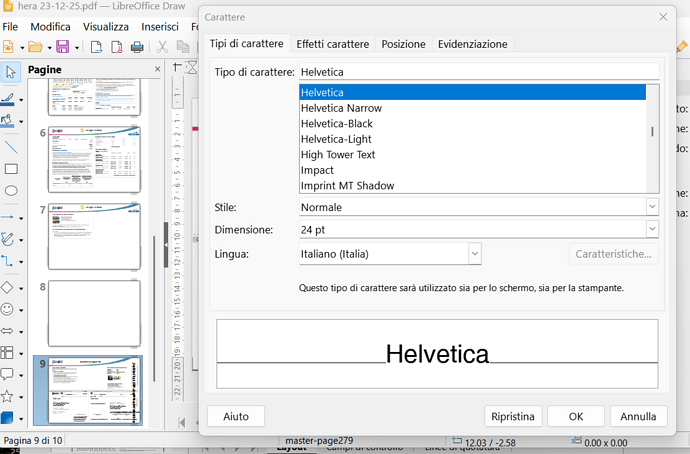
Task: Select the arrow selection tool
Action: tap(11, 72)
